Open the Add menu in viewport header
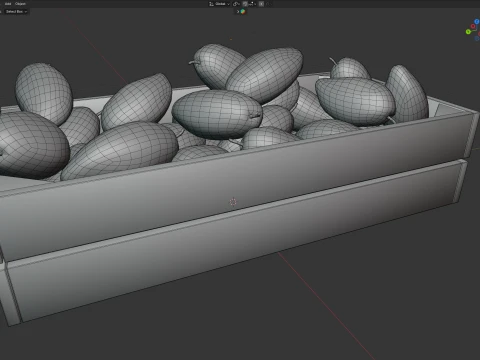Image resolution: width=480 pixels, height=360 pixels. coord(8,4)
